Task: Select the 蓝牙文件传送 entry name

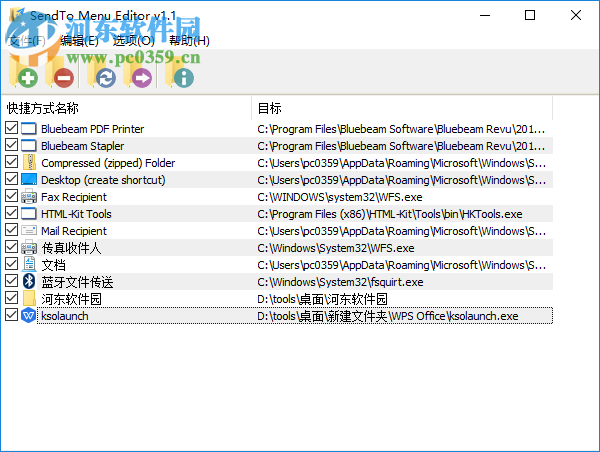Action: pyautogui.click(x=77, y=282)
